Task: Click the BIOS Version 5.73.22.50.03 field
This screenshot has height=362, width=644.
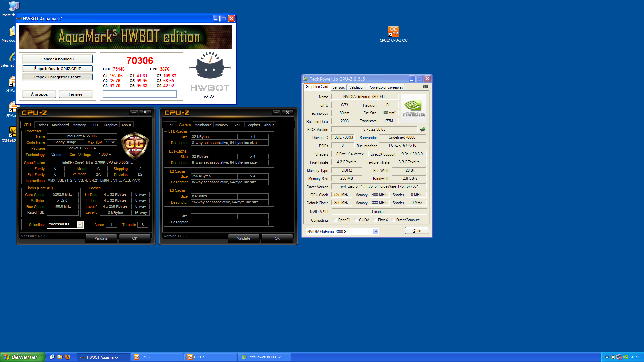Action: (374, 129)
